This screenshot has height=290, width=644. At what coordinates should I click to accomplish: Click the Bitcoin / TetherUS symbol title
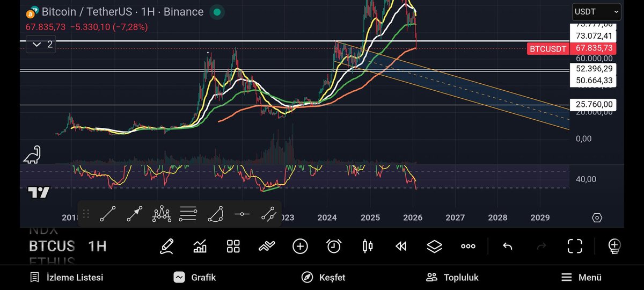coord(122,12)
